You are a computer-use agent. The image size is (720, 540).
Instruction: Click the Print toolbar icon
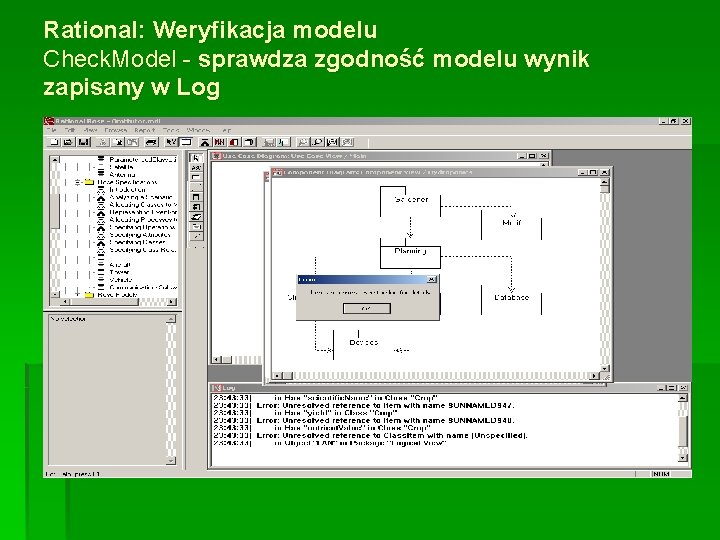152,142
